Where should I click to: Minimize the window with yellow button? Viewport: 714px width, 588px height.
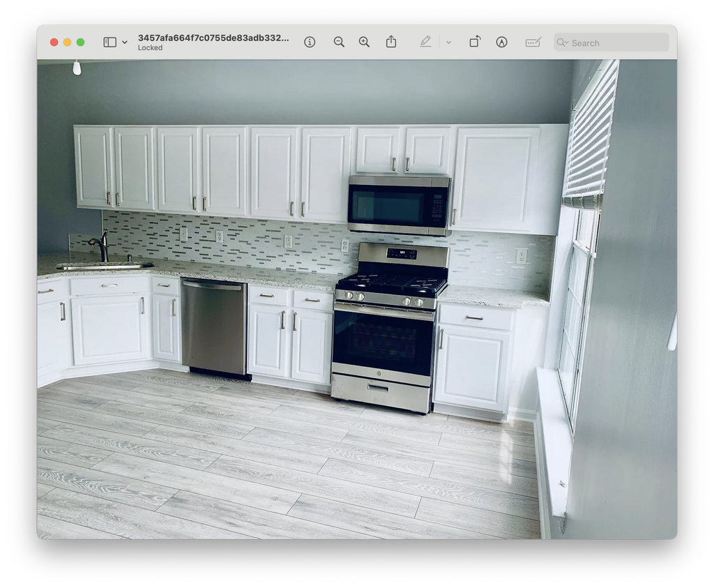[68, 43]
